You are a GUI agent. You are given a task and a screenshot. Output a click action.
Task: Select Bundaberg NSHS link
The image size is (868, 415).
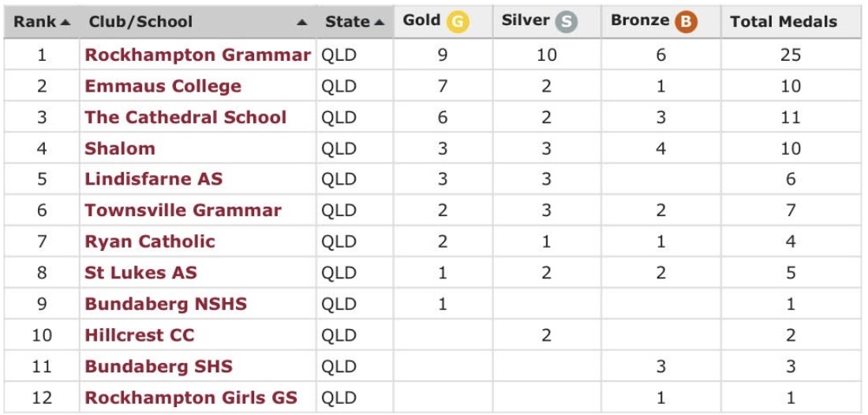tap(165, 304)
